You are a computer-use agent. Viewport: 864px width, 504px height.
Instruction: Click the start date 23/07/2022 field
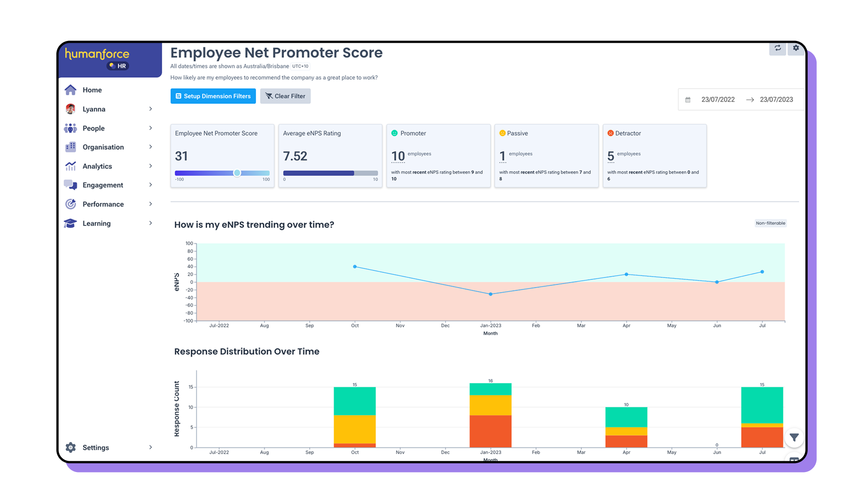tap(718, 100)
